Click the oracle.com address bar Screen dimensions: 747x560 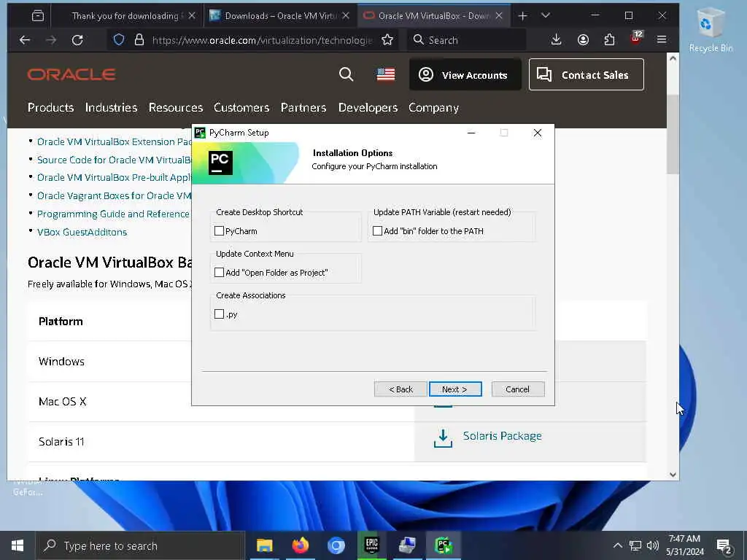[262, 40]
